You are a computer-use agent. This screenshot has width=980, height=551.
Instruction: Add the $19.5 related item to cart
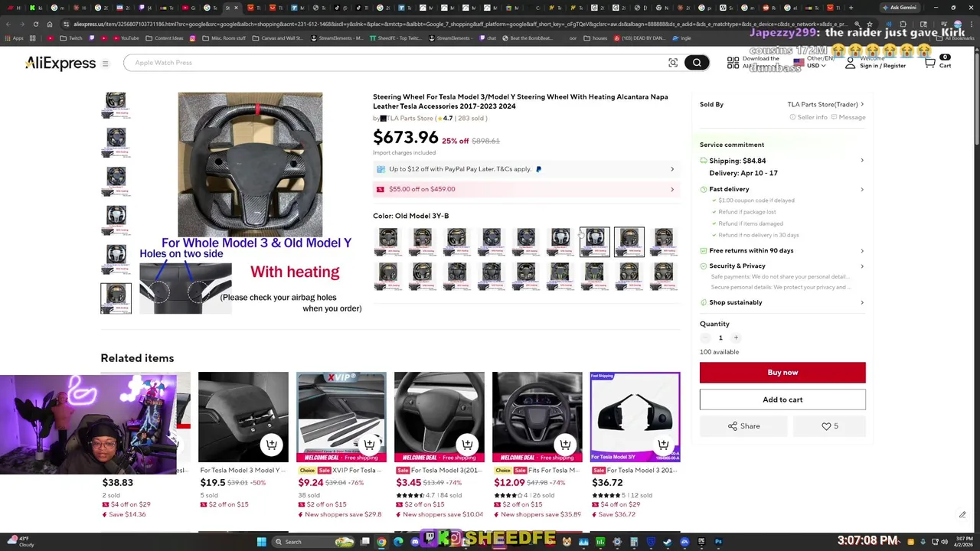pos(271,445)
